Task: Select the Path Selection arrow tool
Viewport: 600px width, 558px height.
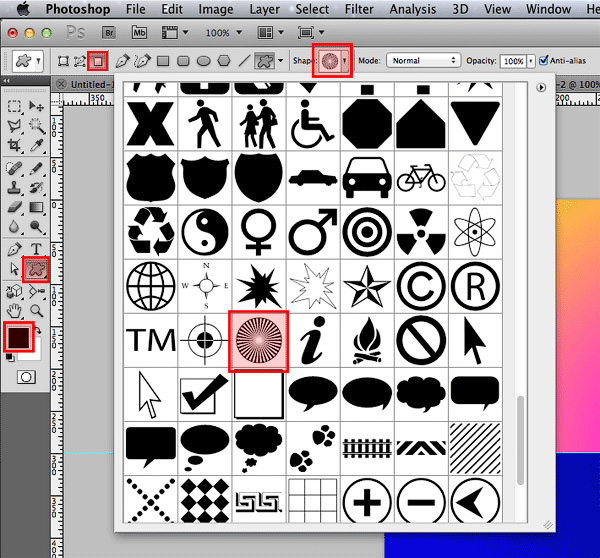Action: coord(14,269)
